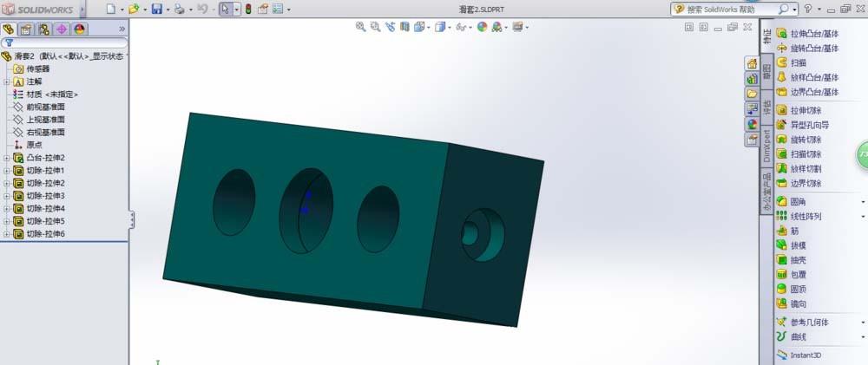Click Edit Appearance color ball icon
This screenshot has height=365, width=868.
pyautogui.click(x=482, y=27)
